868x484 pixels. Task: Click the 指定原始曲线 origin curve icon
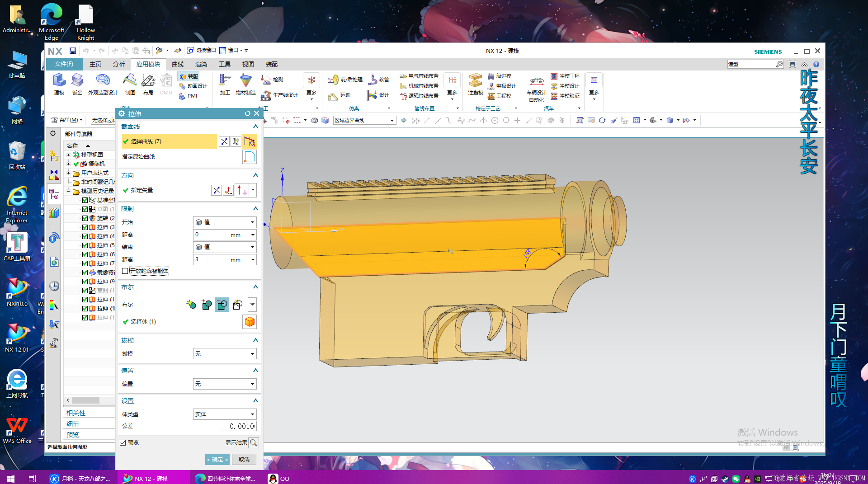coord(250,157)
